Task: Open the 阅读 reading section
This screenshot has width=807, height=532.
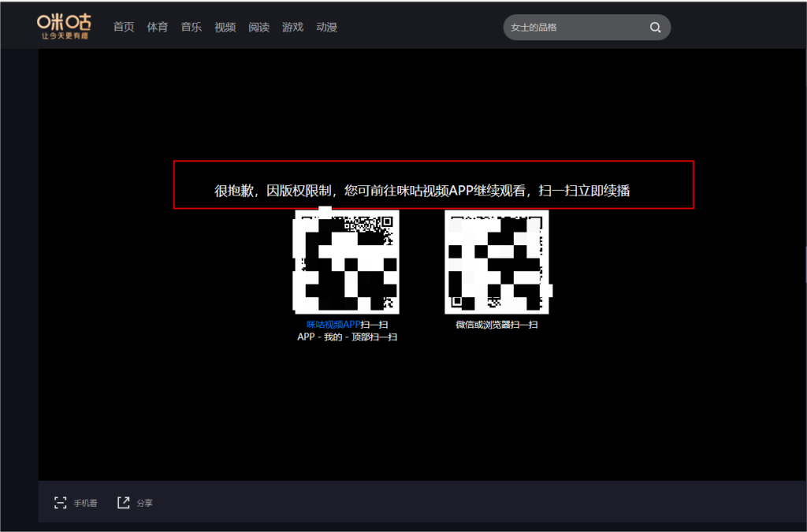Action: click(x=258, y=28)
